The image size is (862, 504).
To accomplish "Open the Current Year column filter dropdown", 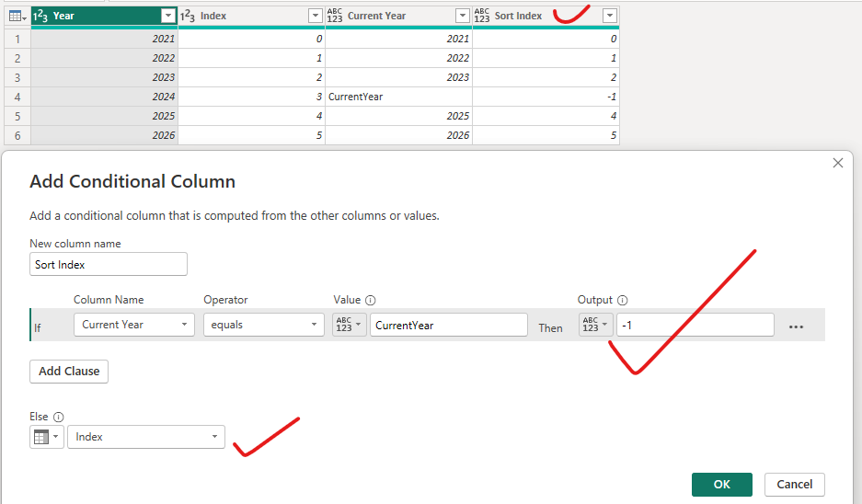I will point(463,16).
